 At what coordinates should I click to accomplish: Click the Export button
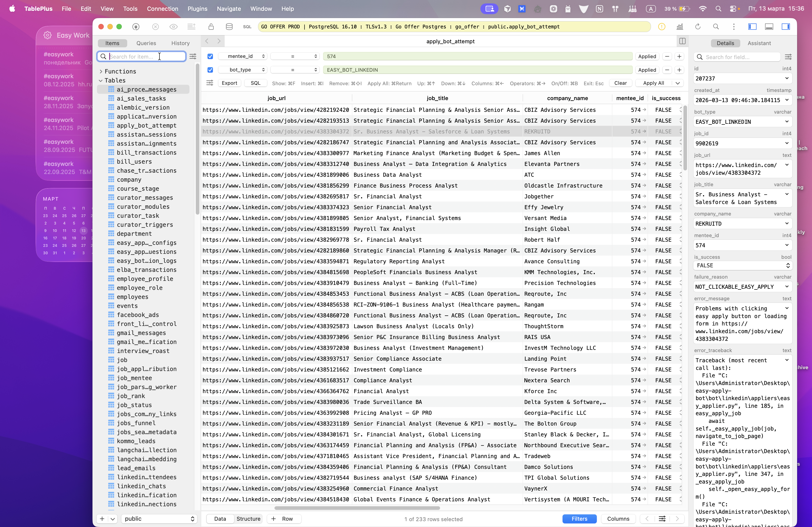point(229,83)
